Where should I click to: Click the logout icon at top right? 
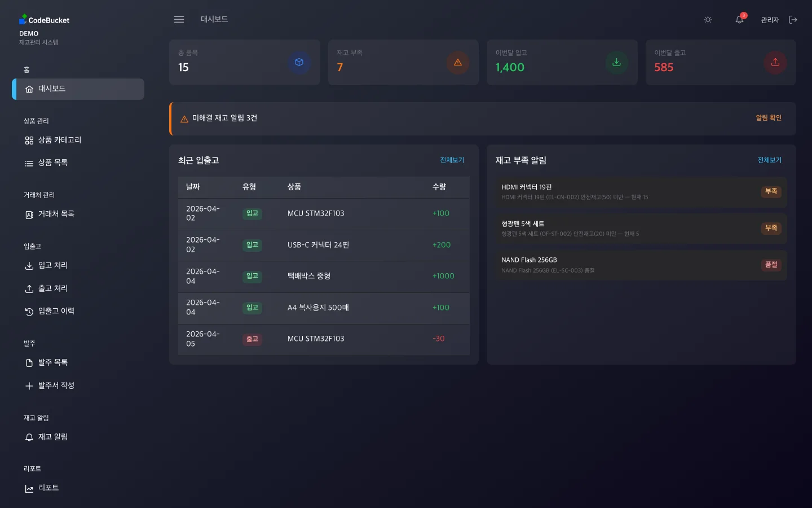pos(793,19)
